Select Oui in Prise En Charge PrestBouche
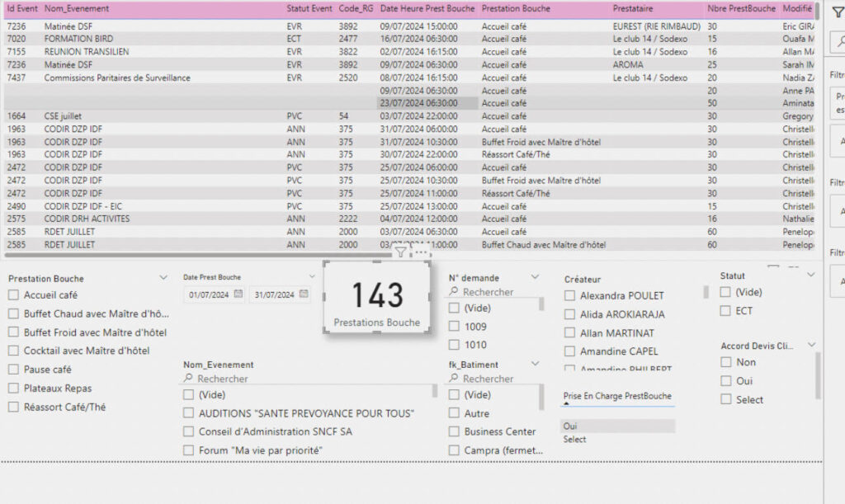This screenshot has width=845, height=504. (x=617, y=426)
